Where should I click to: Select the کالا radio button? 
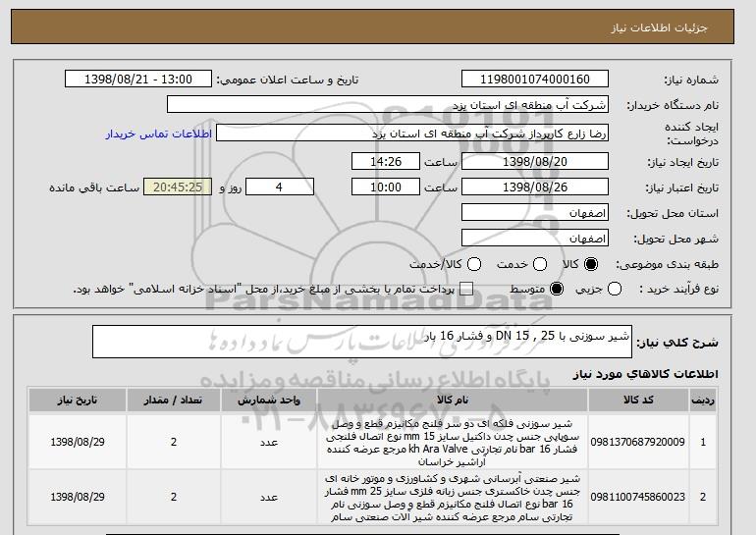591,264
